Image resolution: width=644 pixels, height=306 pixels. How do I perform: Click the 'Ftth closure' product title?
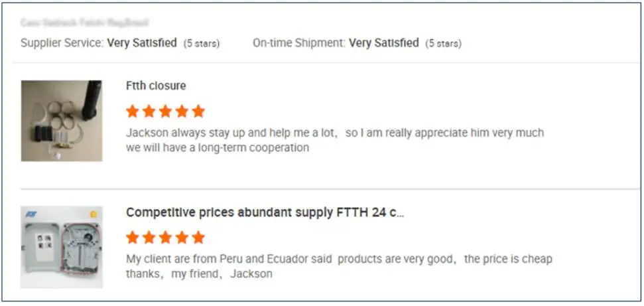[x=156, y=86]
